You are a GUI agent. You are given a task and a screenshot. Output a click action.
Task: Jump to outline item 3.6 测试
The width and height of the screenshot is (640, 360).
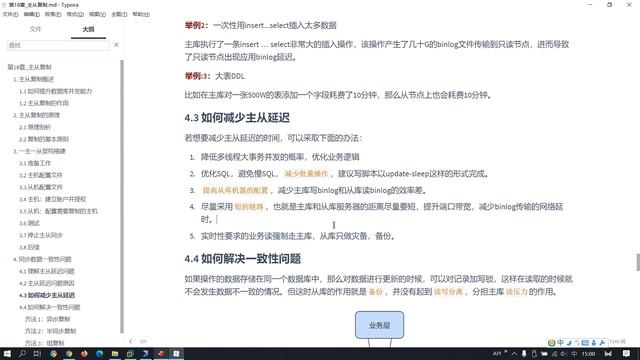29,223
